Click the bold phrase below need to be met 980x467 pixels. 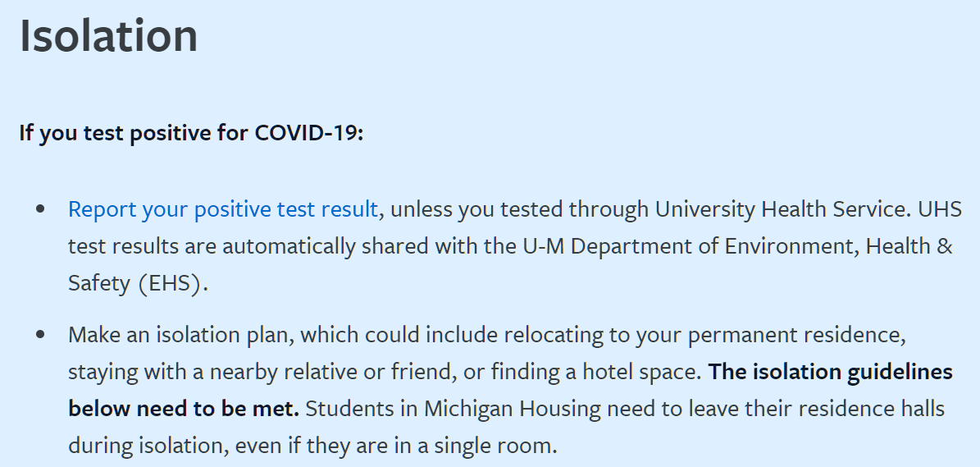coord(184,409)
